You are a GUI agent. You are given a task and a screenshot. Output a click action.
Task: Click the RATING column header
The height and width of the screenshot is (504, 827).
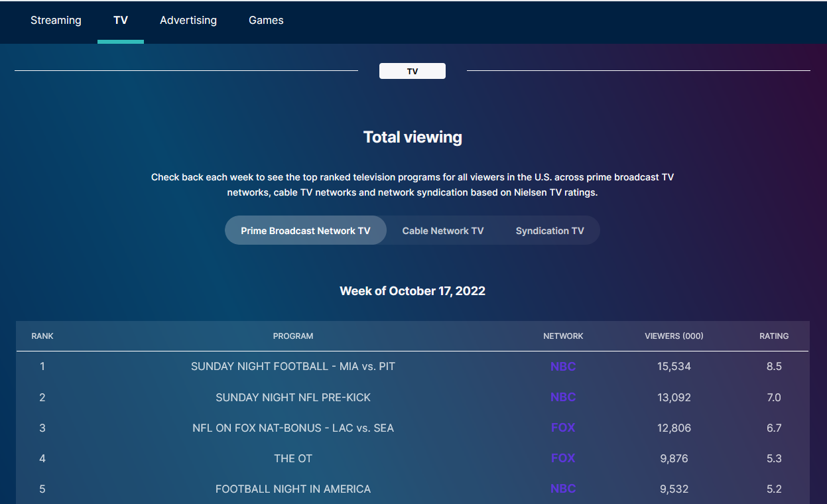pyautogui.click(x=774, y=336)
